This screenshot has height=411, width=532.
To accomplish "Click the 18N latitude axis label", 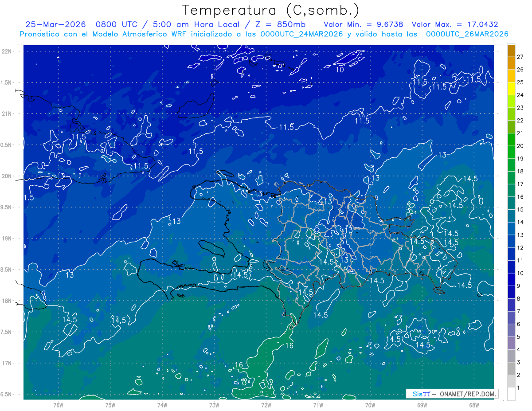I will (x=7, y=301).
